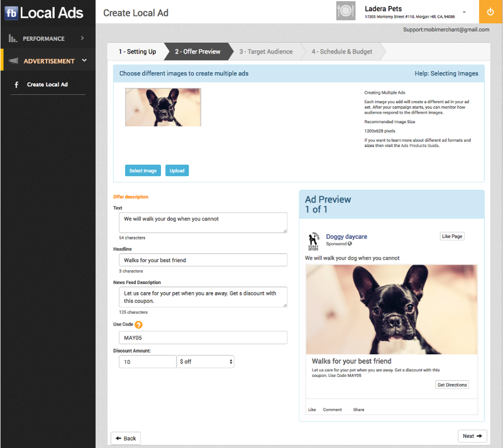
Task: Click the Use Code help question icon
Action: [139, 325]
